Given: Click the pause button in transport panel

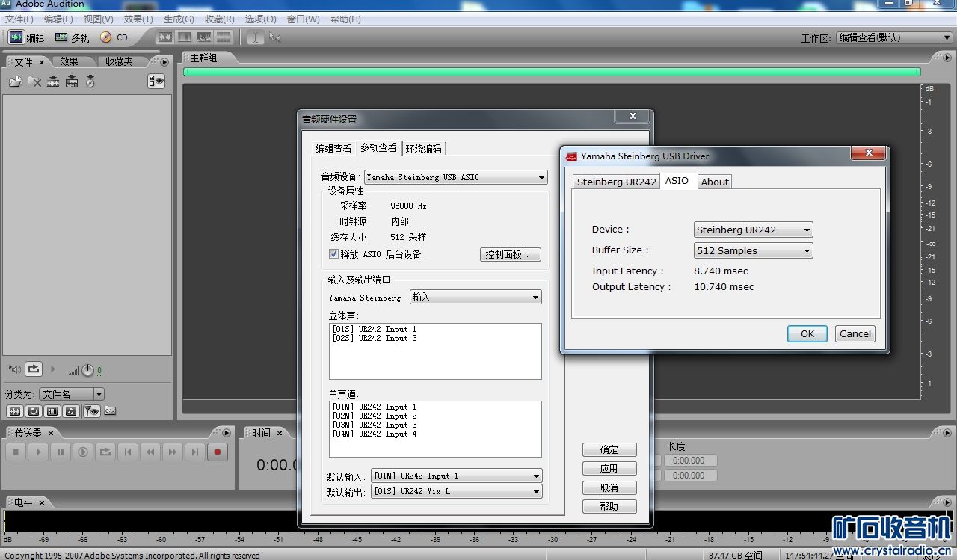Looking at the screenshot, I should [61, 452].
